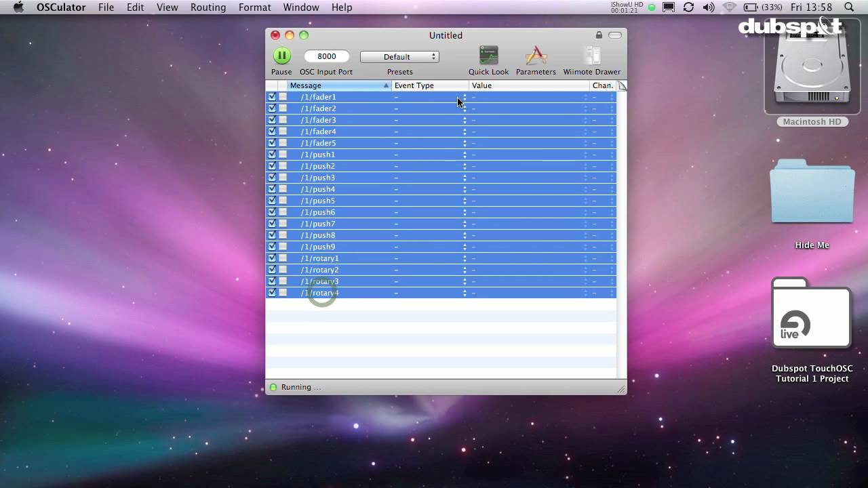
Task: Open Event Type dropdown for /1/push2
Action: [465, 166]
